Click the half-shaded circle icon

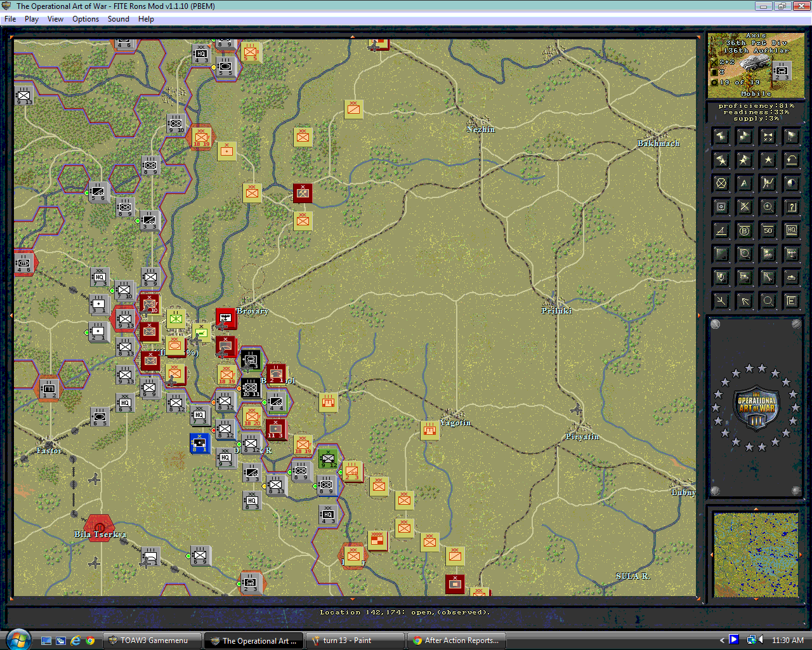pos(791,183)
